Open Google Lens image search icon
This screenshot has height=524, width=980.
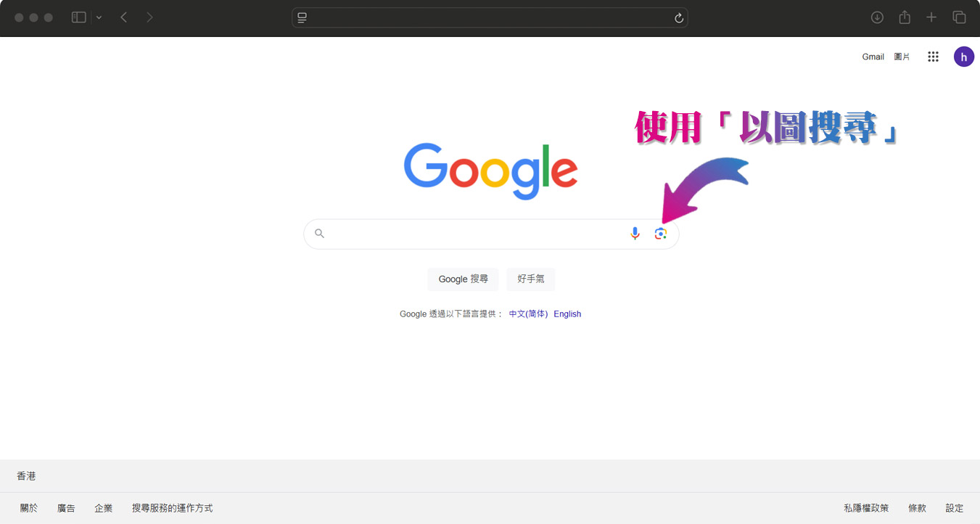[x=660, y=234]
